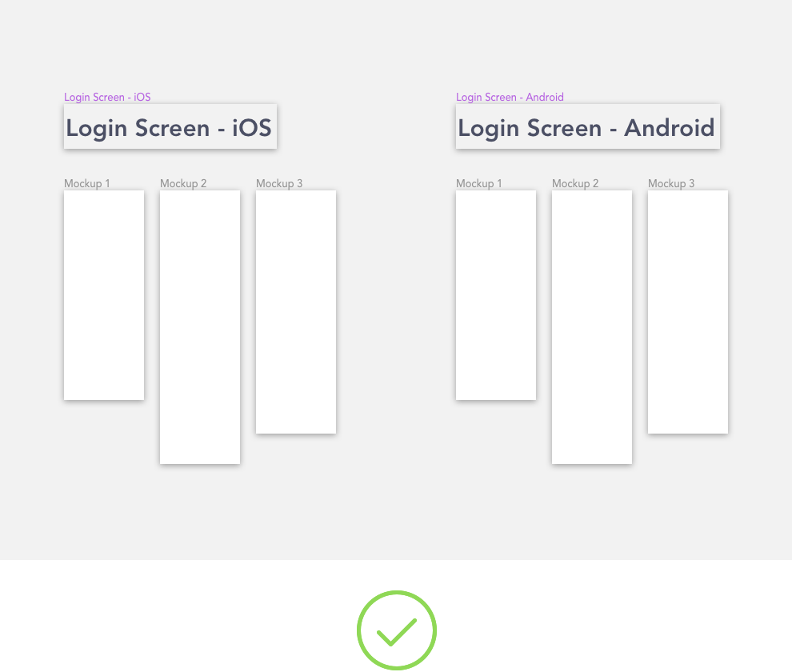Select the small purple 'Login Screen - Android' label
Screen dimensions: 792x672
510,97
